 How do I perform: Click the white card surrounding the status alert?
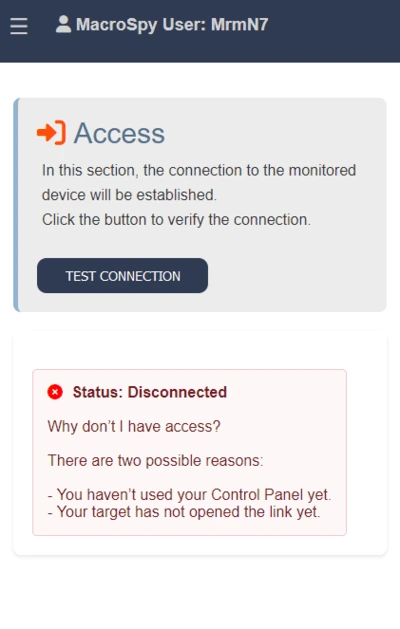[367, 443]
